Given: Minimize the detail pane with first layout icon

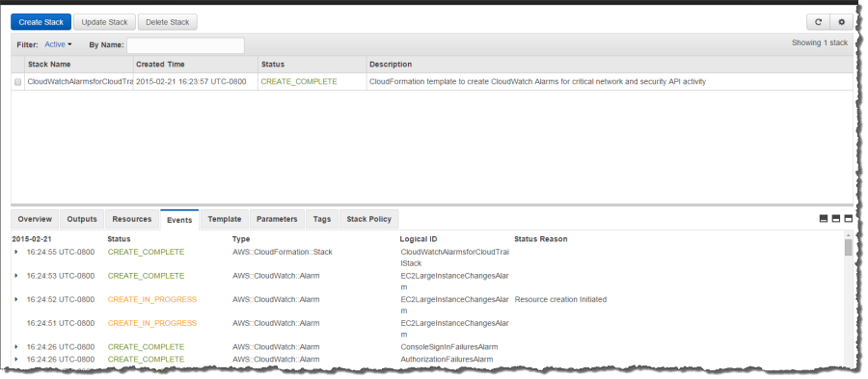Looking at the screenshot, I should coord(824,219).
